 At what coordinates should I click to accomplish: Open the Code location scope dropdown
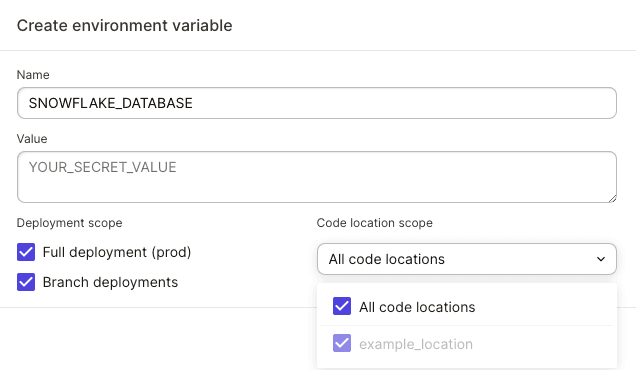[x=467, y=259]
